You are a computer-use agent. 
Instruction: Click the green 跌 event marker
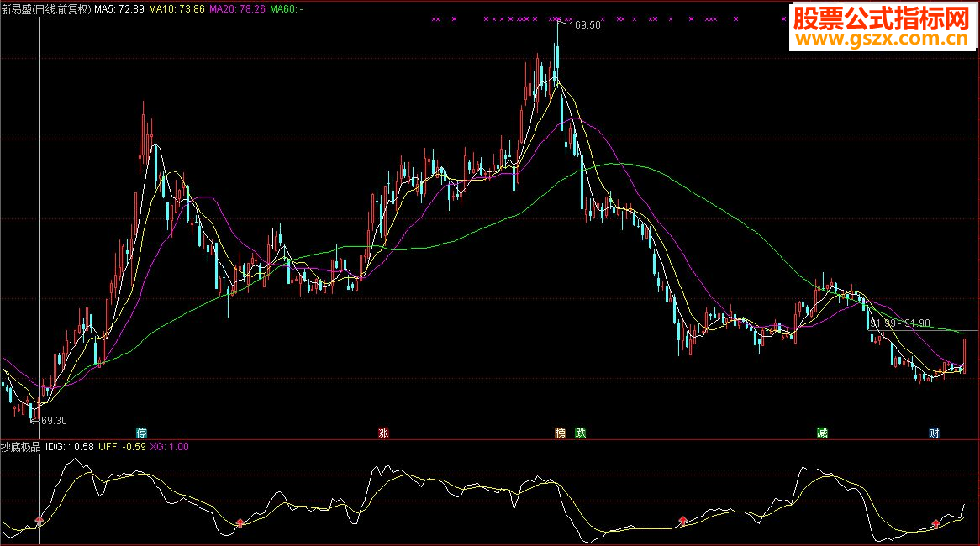click(581, 433)
